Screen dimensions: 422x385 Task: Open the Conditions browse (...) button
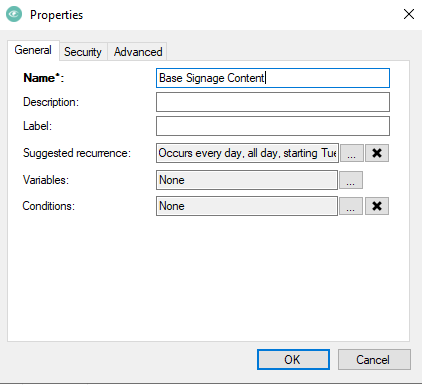pyautogui.click(x=351, y=206)
